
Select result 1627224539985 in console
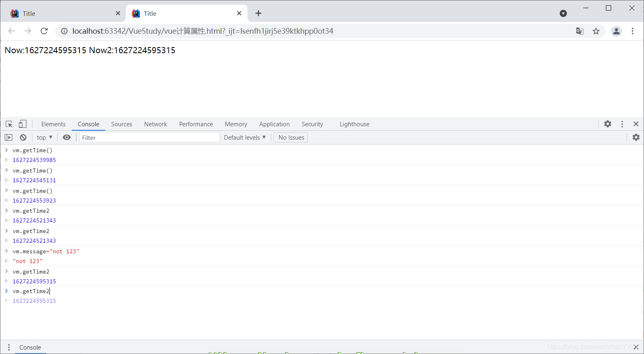(x=34, y=160)
